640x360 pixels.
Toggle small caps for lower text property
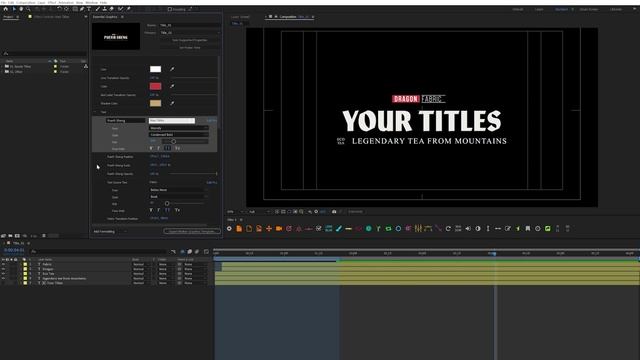click(x=178, y=210)
